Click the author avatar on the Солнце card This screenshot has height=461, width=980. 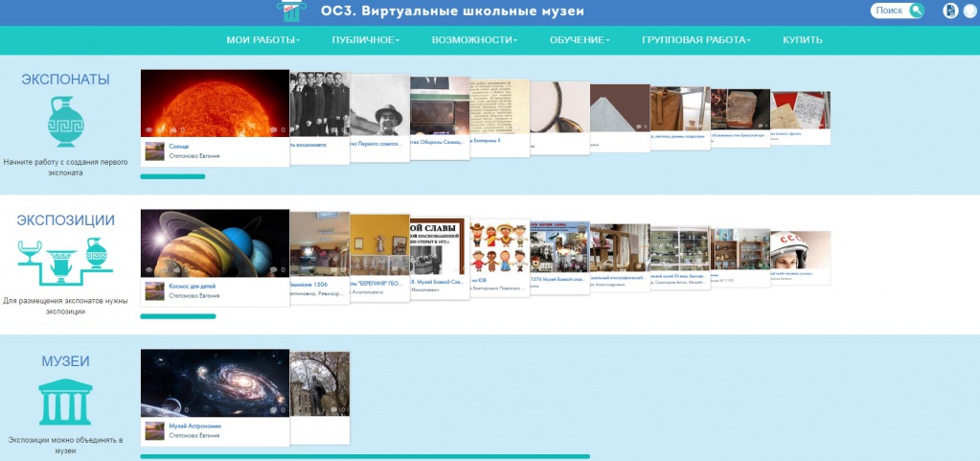coord(154,151)
